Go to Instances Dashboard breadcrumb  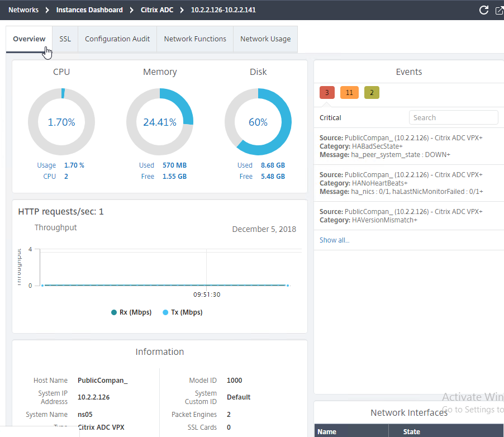coord(89,10)
